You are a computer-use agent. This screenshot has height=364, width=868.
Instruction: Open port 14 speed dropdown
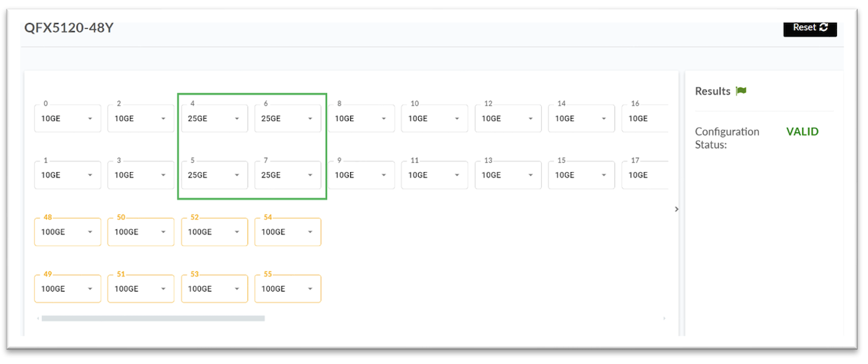pos(582,119)
